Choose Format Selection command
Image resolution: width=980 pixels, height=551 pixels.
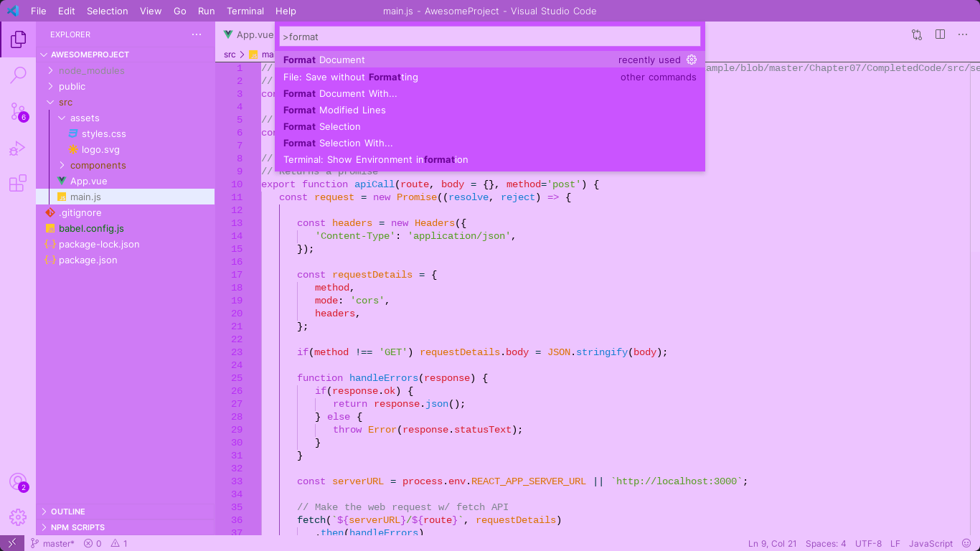pyautogui.click(x=489, y=126)
